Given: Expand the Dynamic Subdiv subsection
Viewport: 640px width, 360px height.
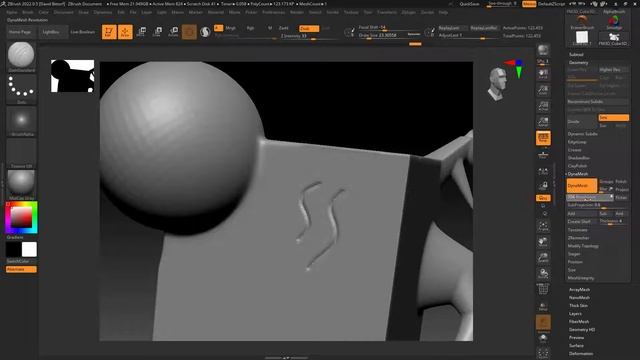Looking at the screenshot, I should [582, 134].
